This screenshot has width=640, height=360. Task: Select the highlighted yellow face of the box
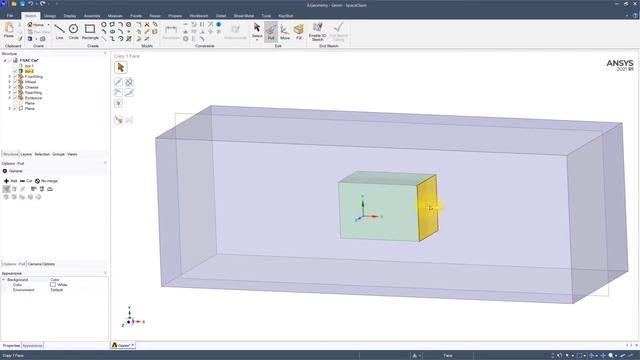[428, 208]
